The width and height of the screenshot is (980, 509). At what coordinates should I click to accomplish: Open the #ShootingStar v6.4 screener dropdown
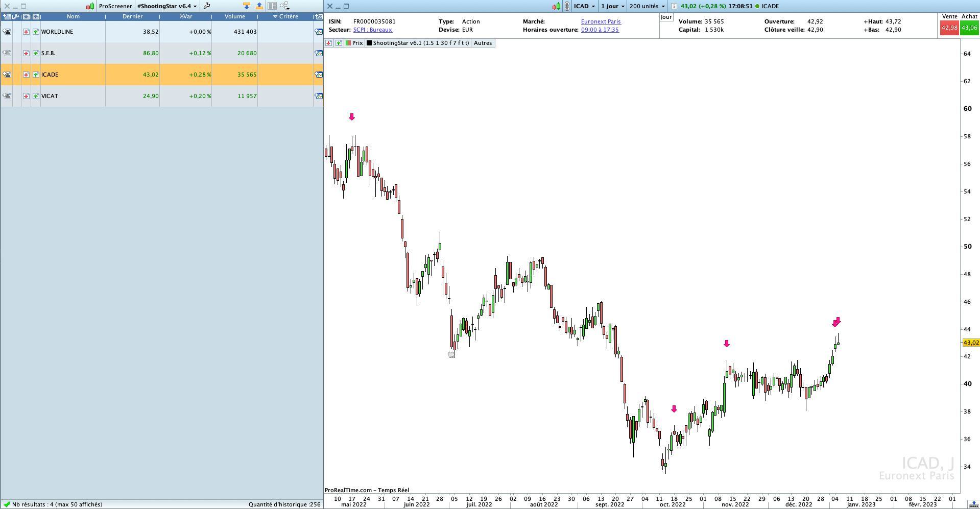pyautogui.click(x=166, y=6)
